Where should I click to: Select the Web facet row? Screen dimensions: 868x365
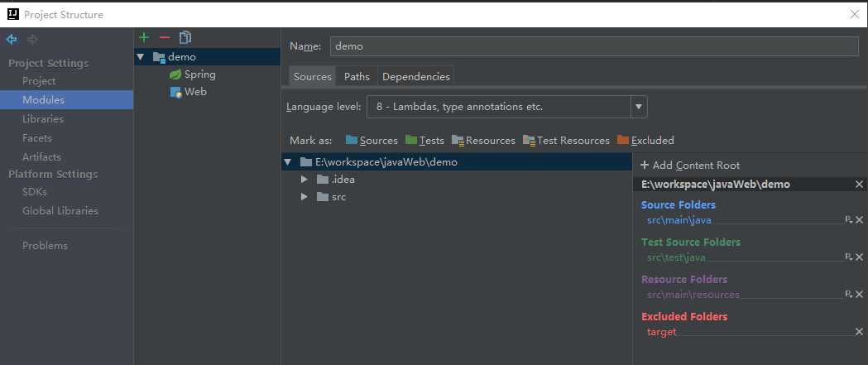[207, 92]
